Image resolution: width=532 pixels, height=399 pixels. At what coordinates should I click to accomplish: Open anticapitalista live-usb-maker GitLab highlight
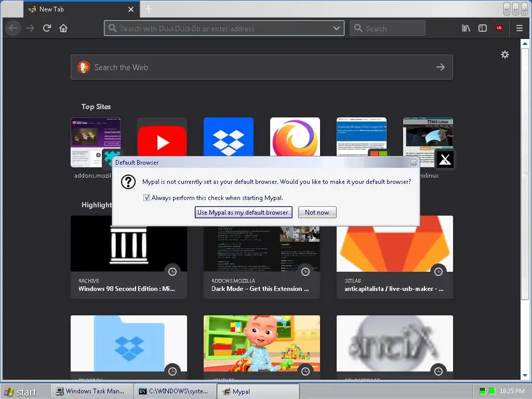point(395,262)
